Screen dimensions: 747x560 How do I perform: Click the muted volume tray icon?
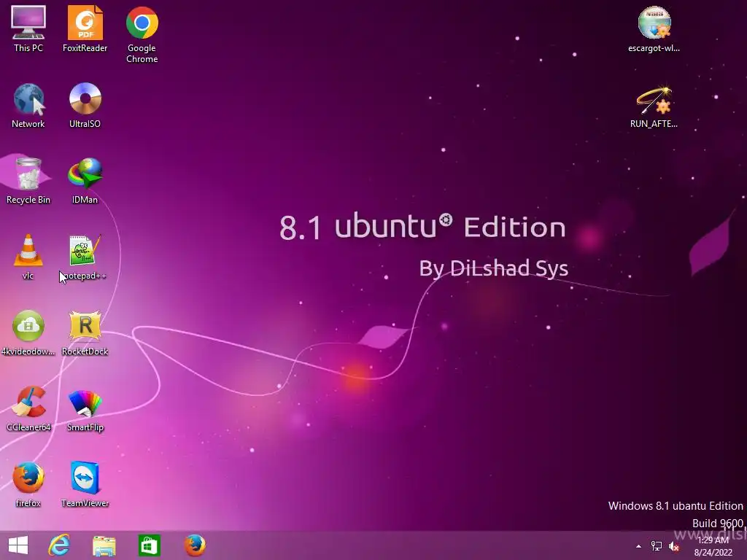pos(674,546)
